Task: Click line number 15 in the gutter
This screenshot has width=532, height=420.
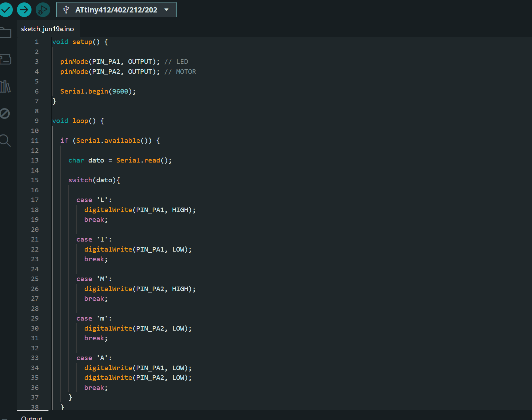Action: coord(35,180)
